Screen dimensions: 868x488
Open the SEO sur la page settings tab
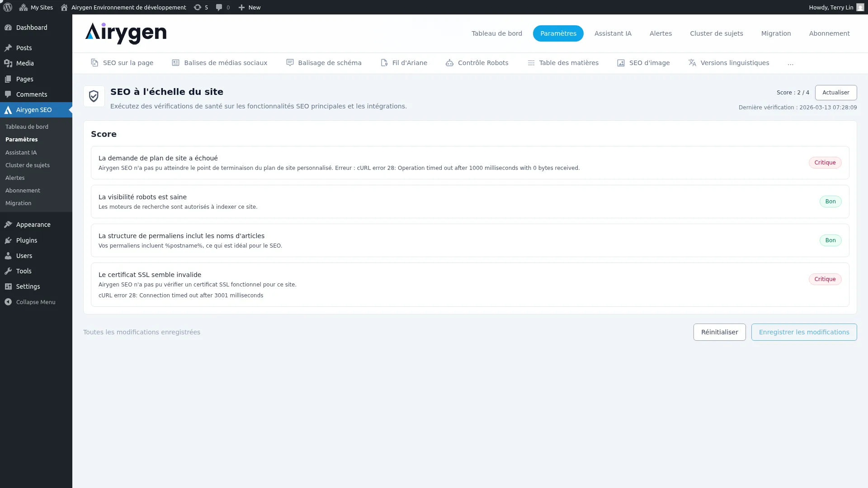[x=122, y=63]
